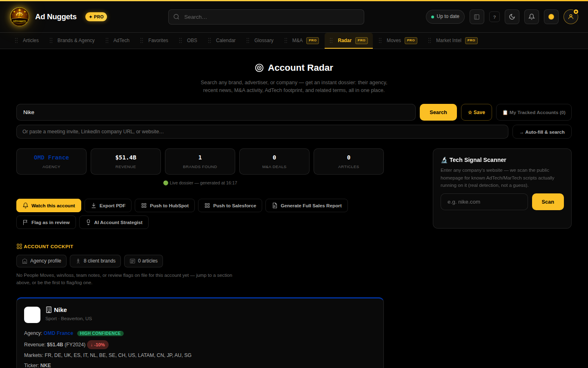588x368 pixels.
Task: Save the account with star Save button
Action: click(x=477, y=112)
